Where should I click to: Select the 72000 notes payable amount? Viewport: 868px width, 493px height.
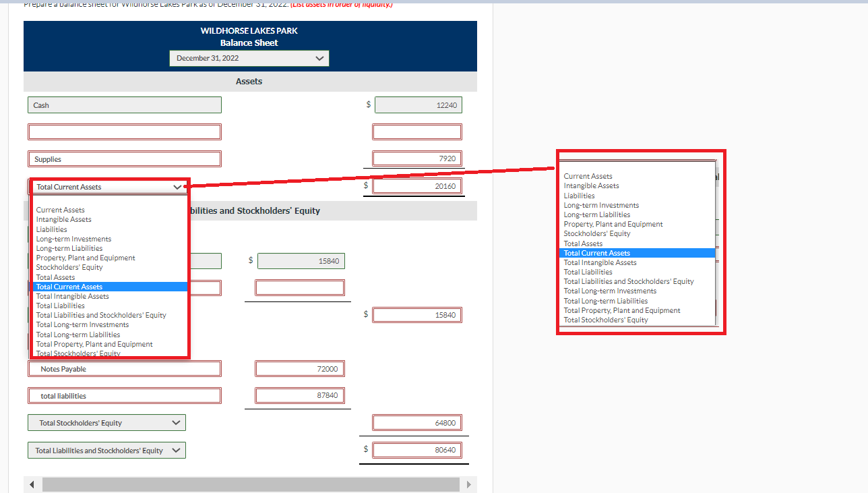click(x=300, y=368)
